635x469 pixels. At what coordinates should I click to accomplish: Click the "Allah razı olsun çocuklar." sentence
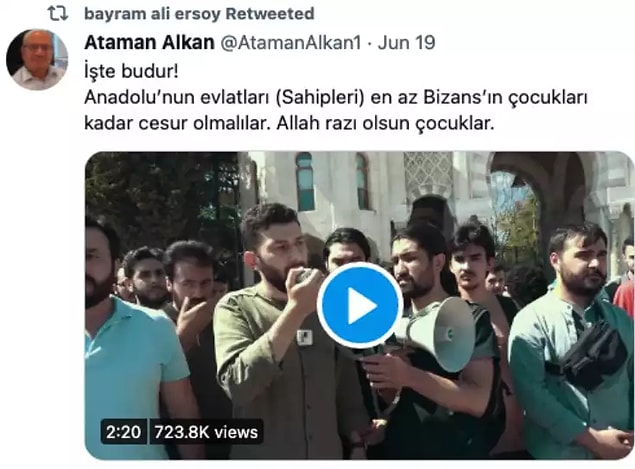(386, 124)
